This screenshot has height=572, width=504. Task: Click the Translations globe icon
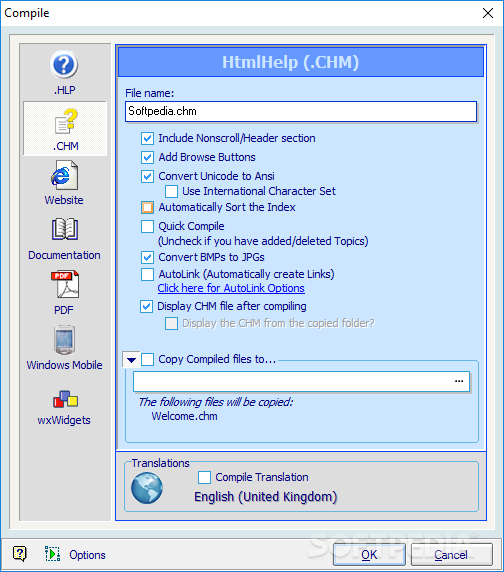click(x=147, y=488)
